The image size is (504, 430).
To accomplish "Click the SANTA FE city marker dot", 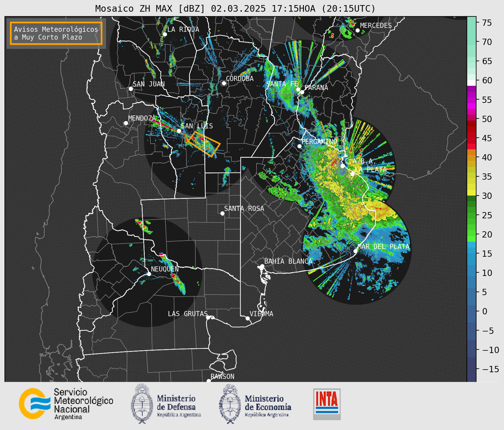I will [298, 89].
